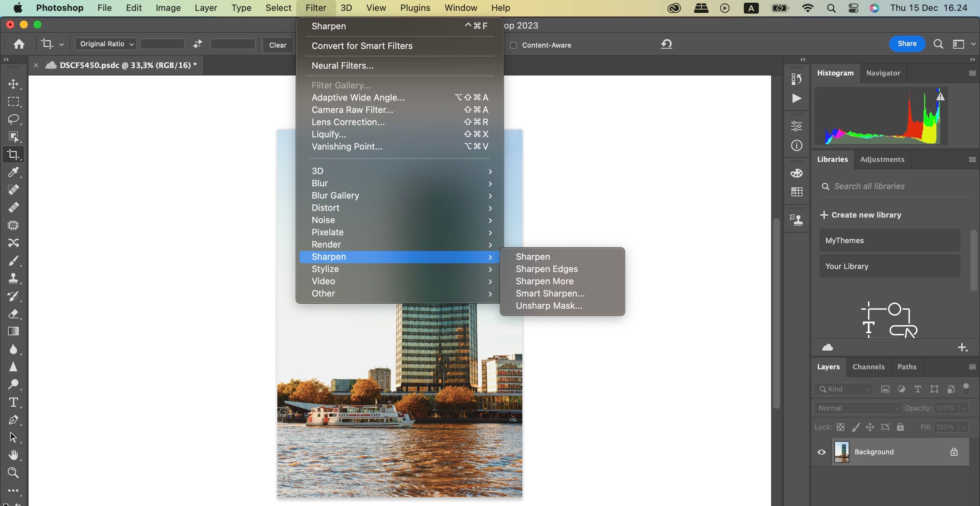Open the Original Ratio crop preset dropdown
This screenshot has width=980, height=506.
(105, 44)
